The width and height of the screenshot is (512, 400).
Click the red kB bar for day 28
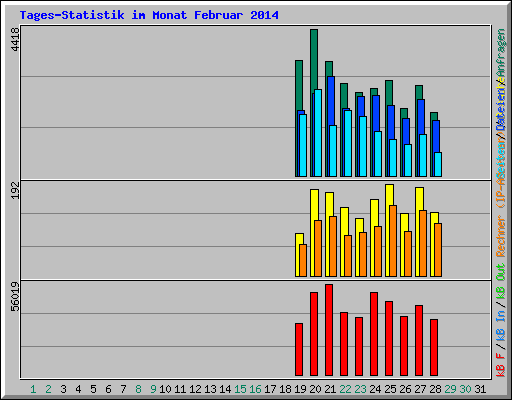[x=434, y=347]
